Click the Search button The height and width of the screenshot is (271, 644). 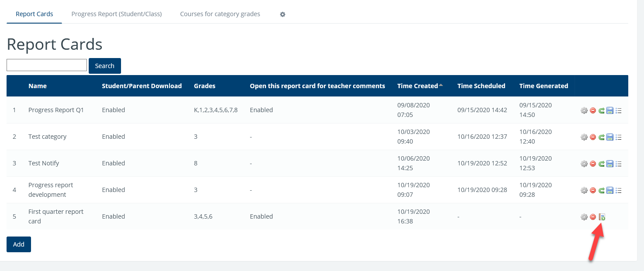[x=105, y=66]
